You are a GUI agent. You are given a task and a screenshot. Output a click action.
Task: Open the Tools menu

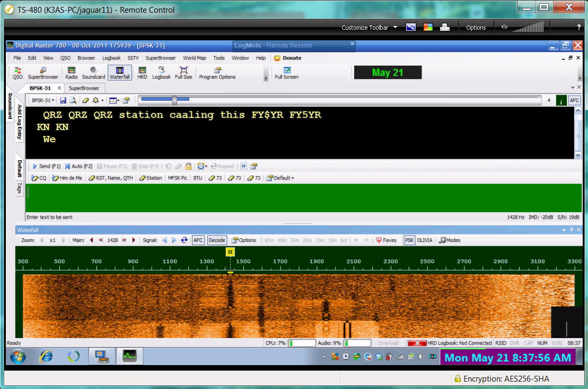218,58
